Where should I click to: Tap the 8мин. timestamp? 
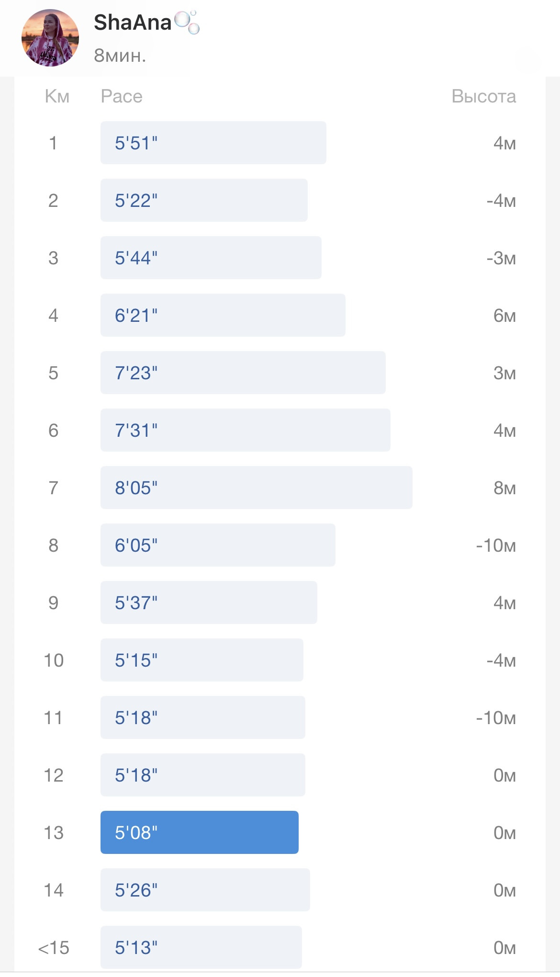pyautogui.click(x=120, y=56)
